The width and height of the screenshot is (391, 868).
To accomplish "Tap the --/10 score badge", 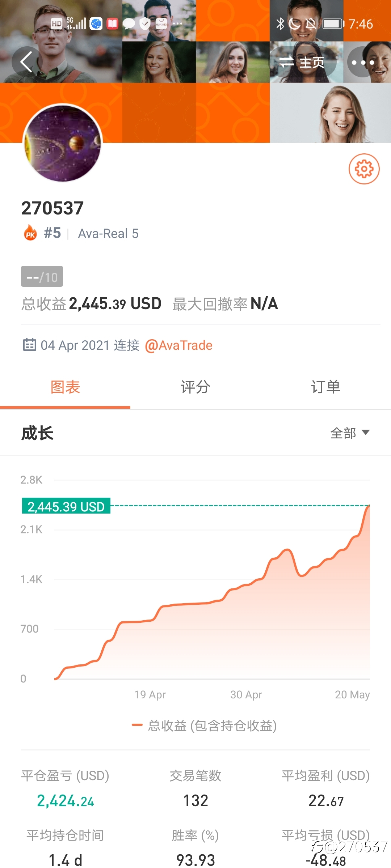I will (42, 276).
